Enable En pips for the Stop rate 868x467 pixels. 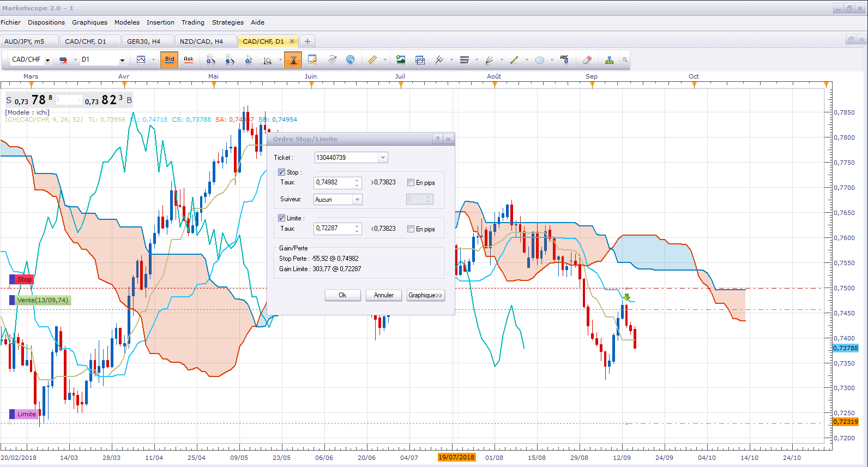tap(411, 183)
